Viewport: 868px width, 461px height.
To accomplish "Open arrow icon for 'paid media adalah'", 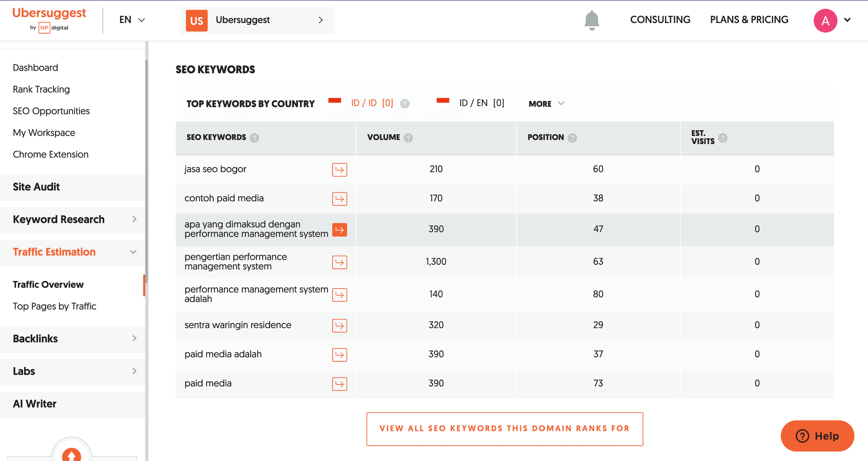I will (x=340, y=355).
